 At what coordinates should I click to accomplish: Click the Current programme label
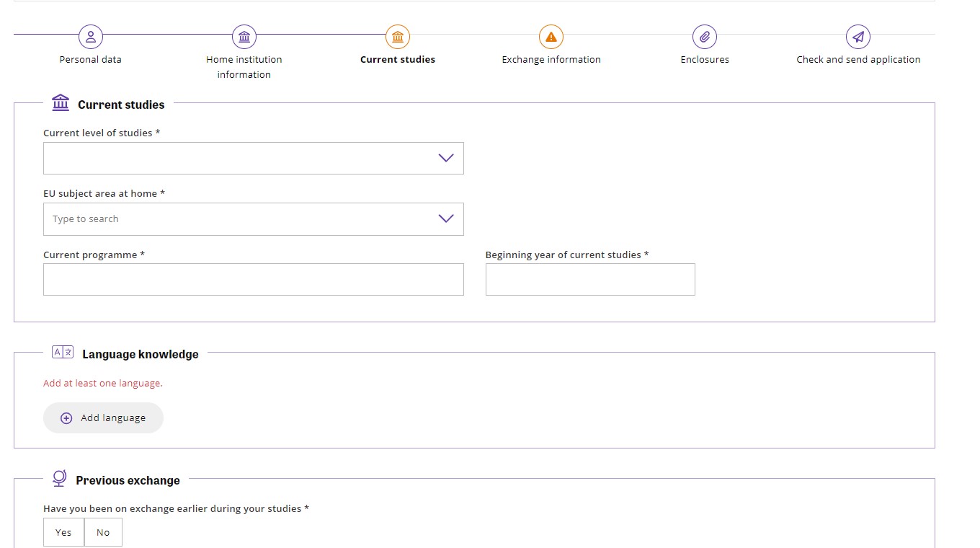point(94,255)
